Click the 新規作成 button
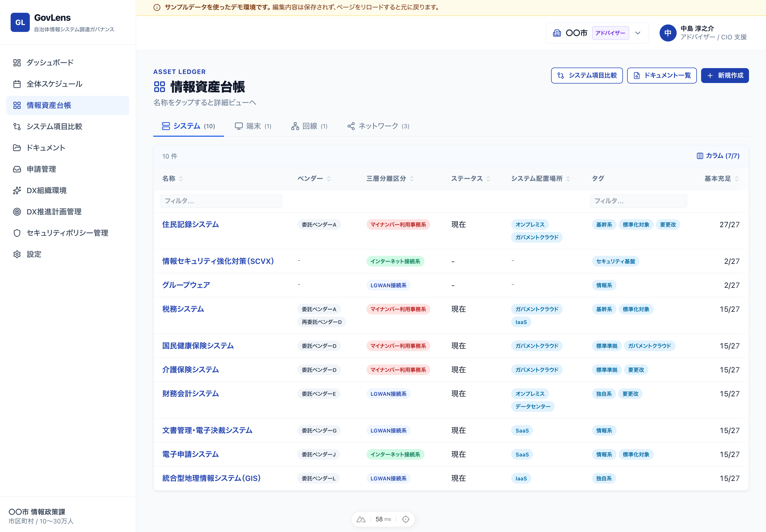The image size is (766, 532). 725,76
